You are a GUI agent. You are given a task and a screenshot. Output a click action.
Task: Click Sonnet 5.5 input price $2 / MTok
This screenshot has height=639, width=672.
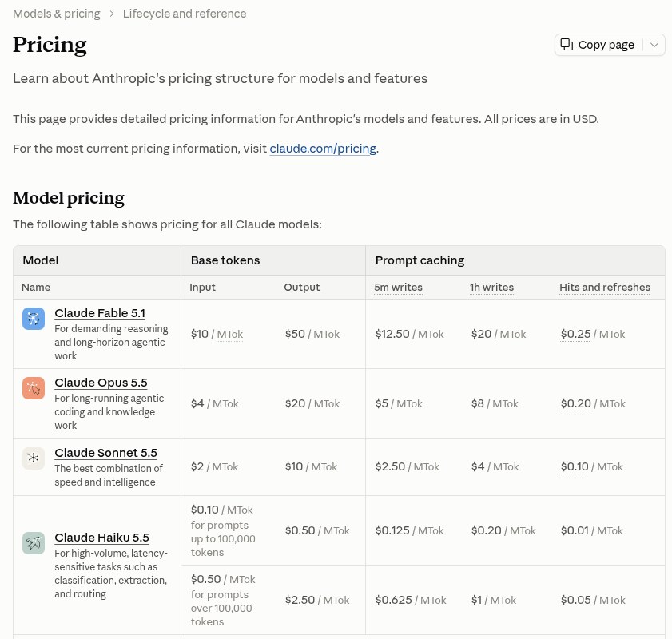(x=214, y=466)
